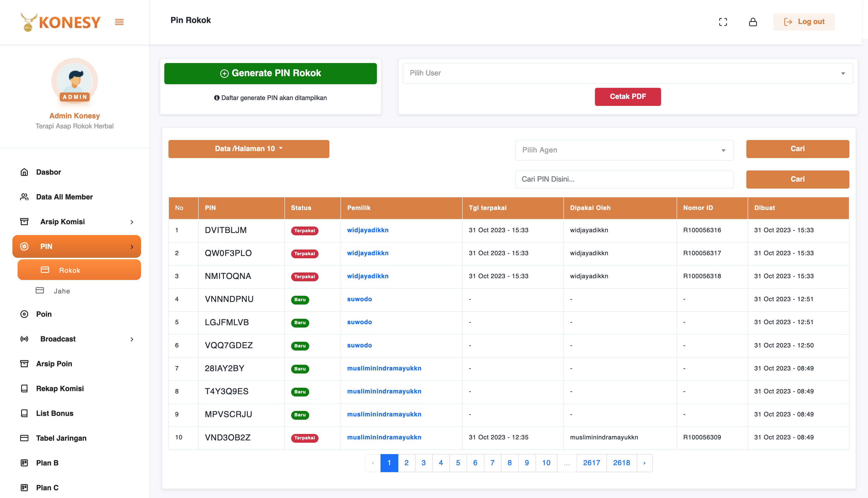
Task: Collapse the PIN submenu chevron
Action: tap(132, 247)
